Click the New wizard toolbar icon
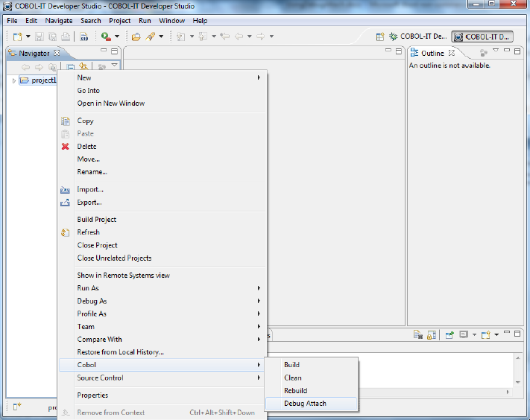Viewport: 530px width, 420px height. (18, 36)
